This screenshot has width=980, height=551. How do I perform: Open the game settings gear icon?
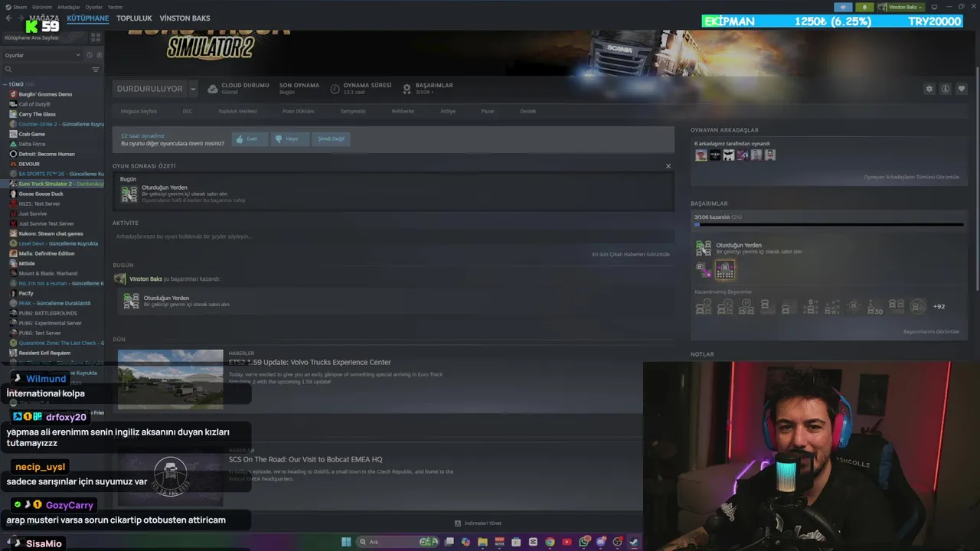point(929,89)
